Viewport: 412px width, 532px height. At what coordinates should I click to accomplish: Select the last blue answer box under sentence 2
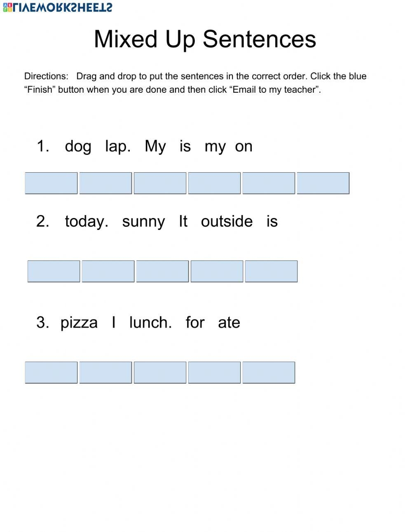coord(271,271)
